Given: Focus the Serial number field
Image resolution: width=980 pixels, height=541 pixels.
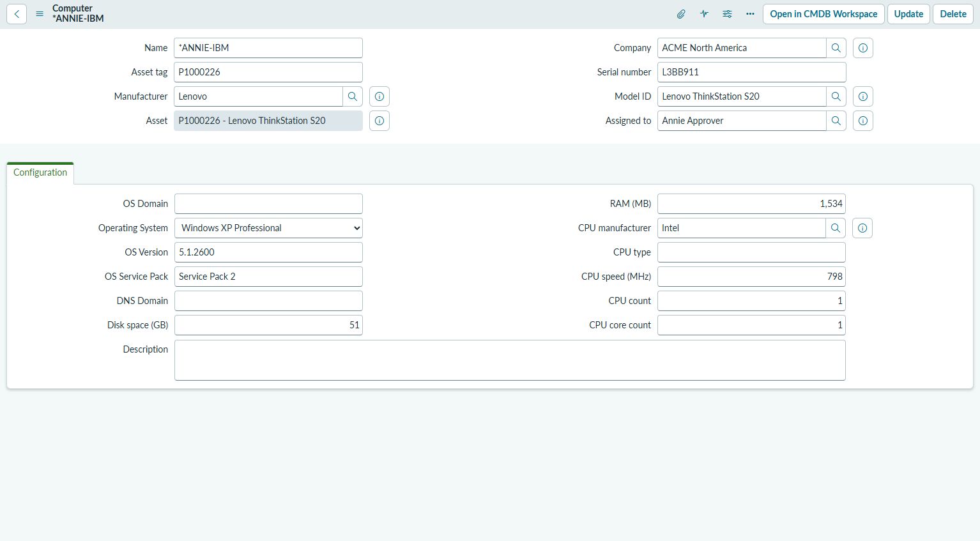Looking at the screenshot, I should pos(752,72).
